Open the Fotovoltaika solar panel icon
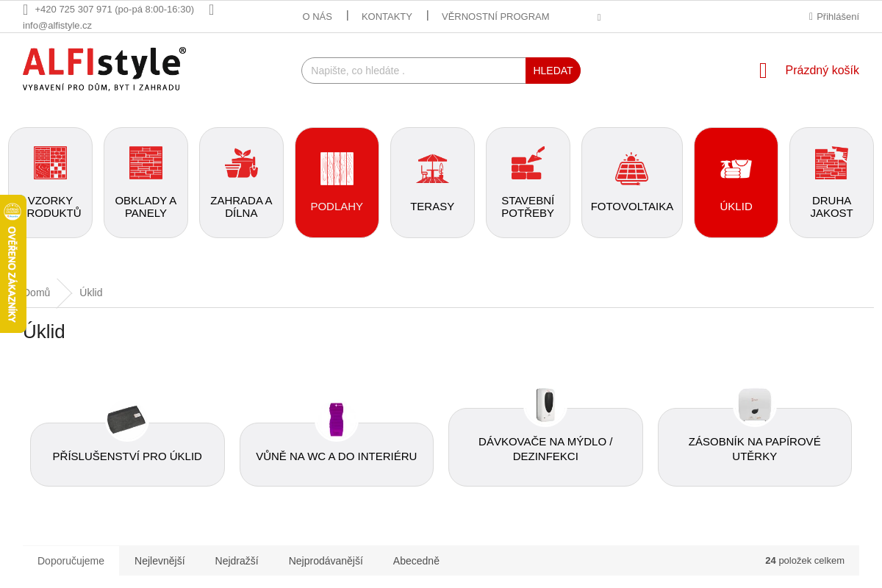This screenshot has width=882, height=588. click(x=631, y=168)
